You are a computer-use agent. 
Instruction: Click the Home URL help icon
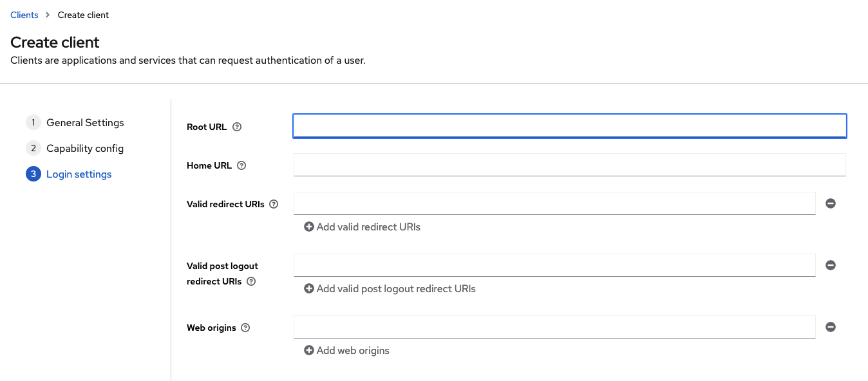241,165
